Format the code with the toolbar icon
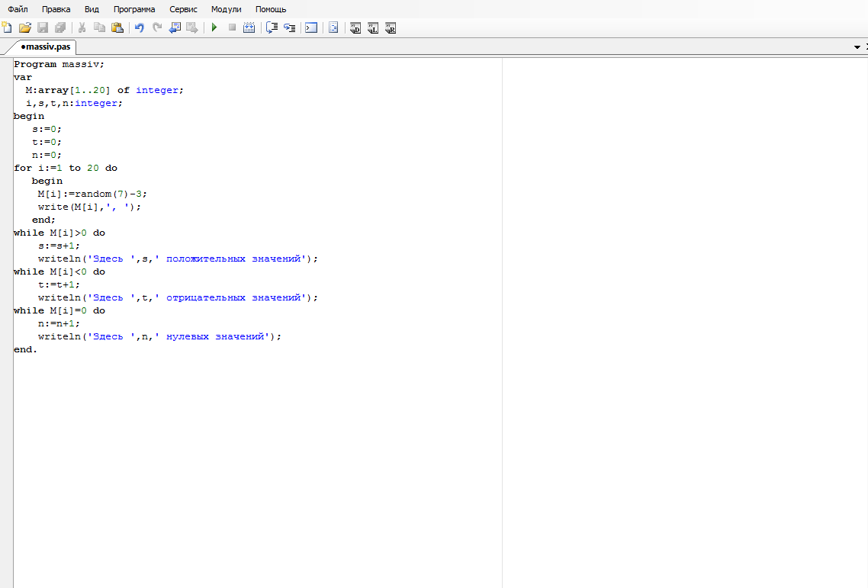This screenshot has height=588, width=868. 333,27
